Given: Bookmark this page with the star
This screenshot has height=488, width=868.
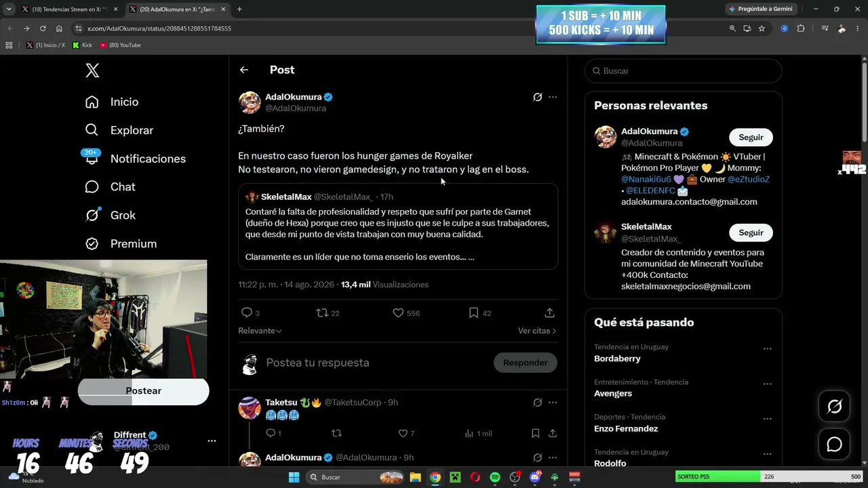Looking at the screenshot, I should [762, 28].
